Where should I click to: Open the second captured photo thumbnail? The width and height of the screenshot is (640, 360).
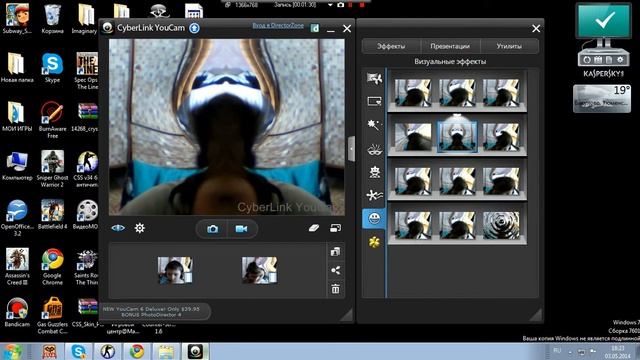(259, 270)
